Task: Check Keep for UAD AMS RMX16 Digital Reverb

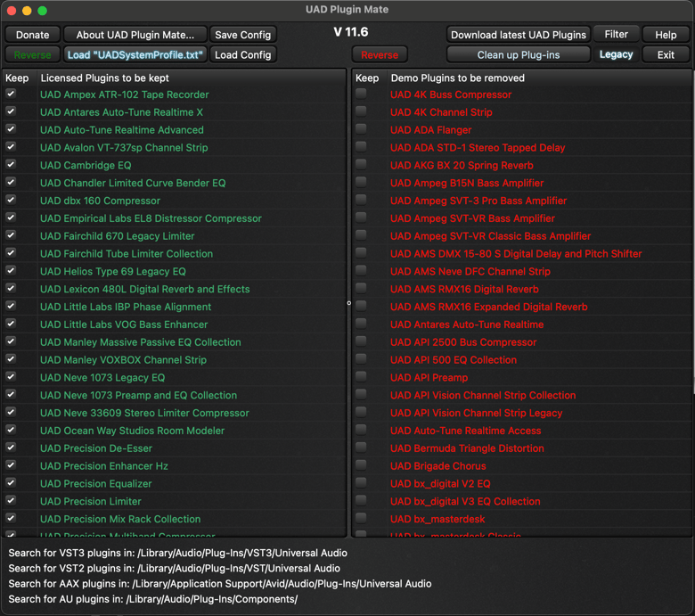Action: tap(361, 289)
